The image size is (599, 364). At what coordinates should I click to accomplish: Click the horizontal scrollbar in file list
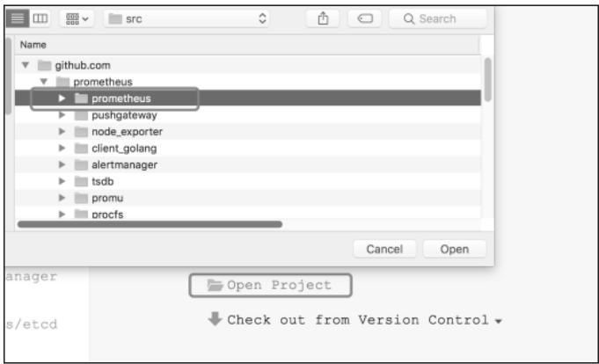point(150,224)
